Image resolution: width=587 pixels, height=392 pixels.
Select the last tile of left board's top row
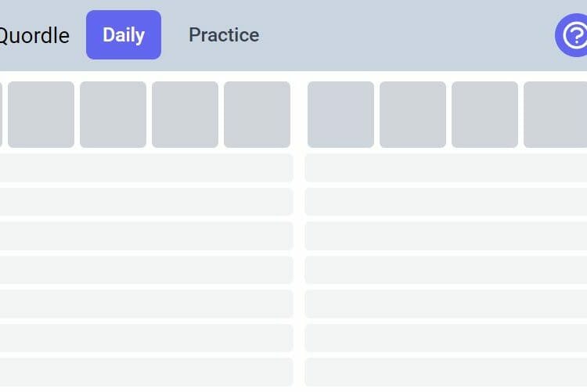point(257,114)
